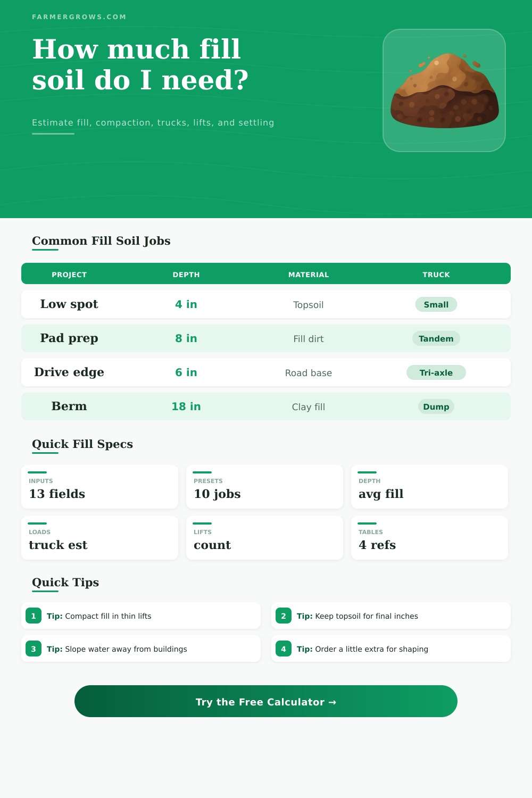Open the FARMERGROWS.COM site link

tap(79, 17)
